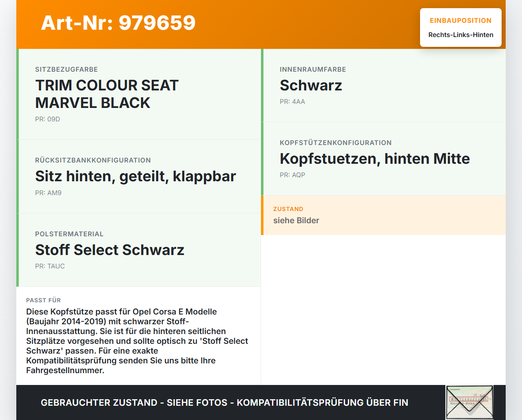Select the PR: AQP code
The width and height of the screenshot is (522, 420).
tap(292, 175)
